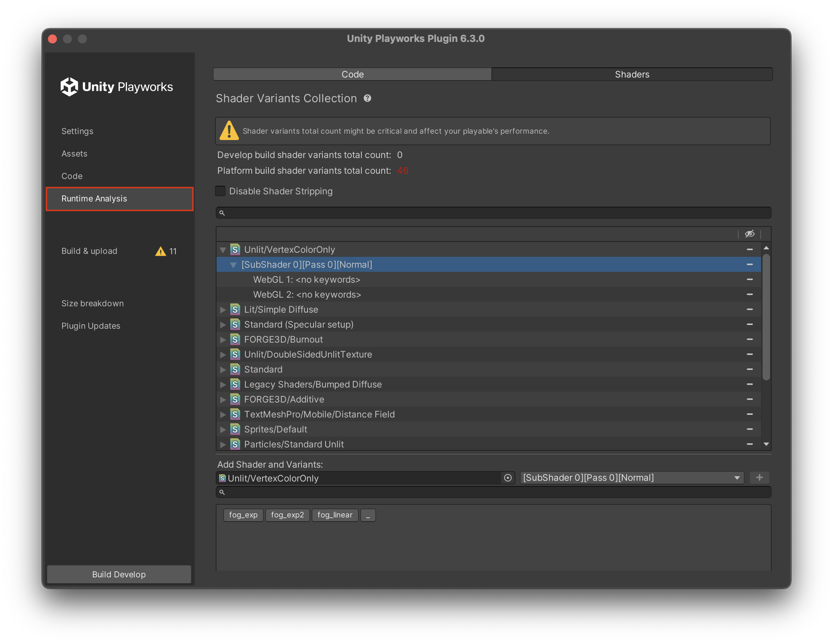Select the WebGL 1: <no keywords> row
Image resolution: width=833 pixels, height=644 pixels.
point(488,279)
